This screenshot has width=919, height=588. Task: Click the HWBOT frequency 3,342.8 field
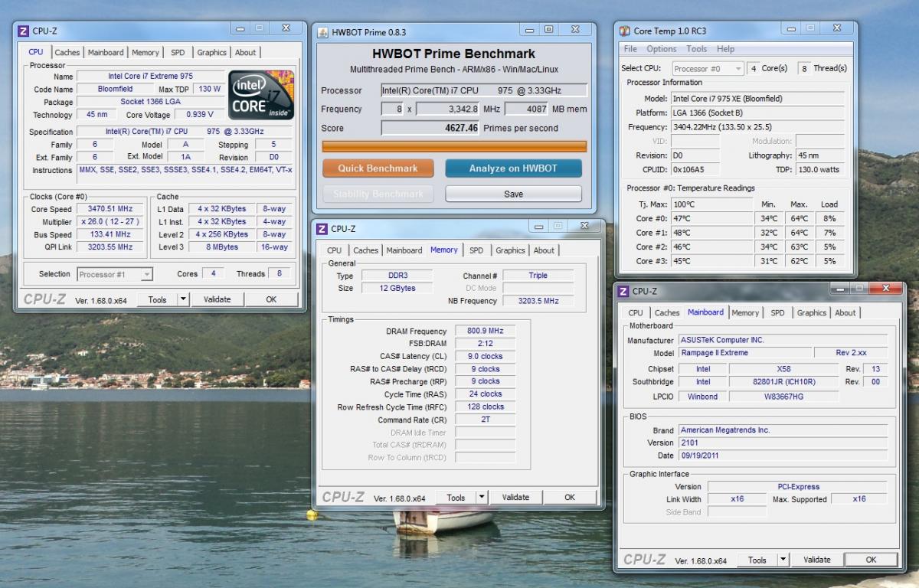coord(449,109)
